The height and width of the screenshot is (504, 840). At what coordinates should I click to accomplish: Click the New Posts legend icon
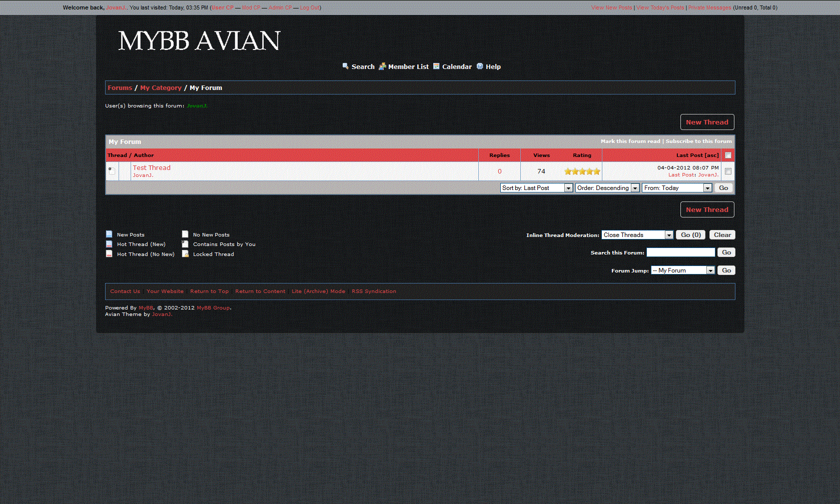tap(109, 234)
